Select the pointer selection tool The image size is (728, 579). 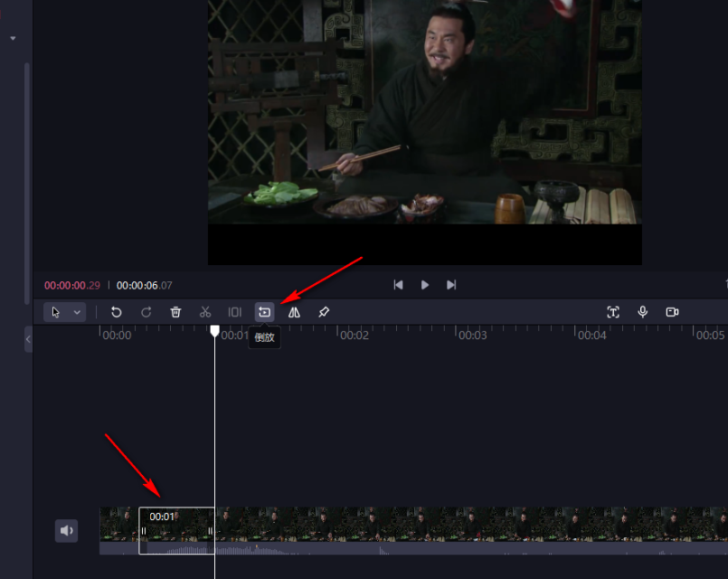56,312
